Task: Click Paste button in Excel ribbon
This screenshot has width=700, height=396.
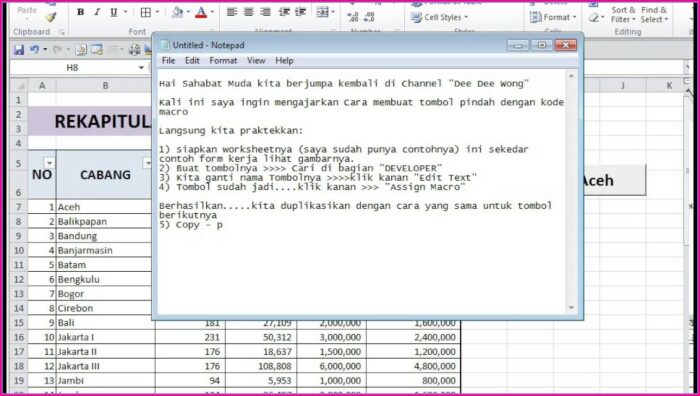Action: (x=26, y=10)
